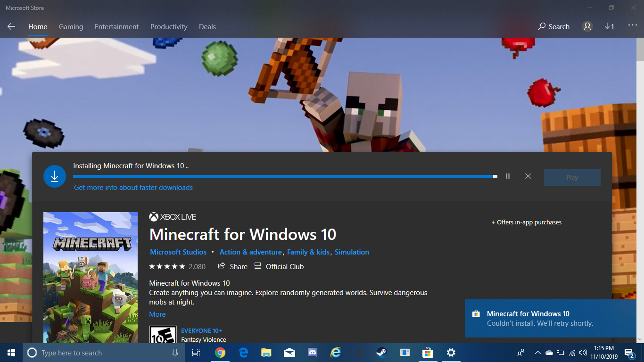Go to the Deals tab
Viewport: 644px width, 362px height.
pyautogui.click(x=207, y=27)
